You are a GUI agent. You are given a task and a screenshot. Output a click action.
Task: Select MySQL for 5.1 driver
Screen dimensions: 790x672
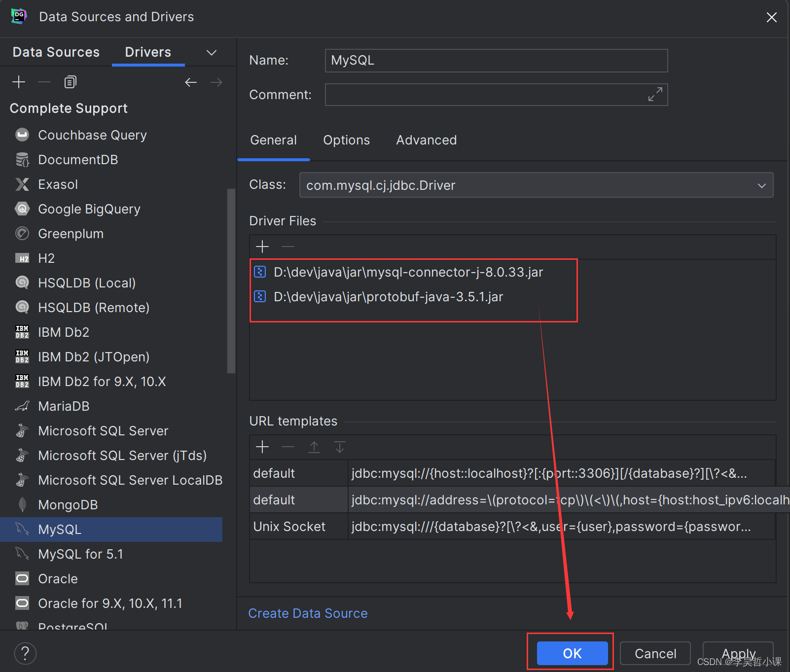point(111,554)
